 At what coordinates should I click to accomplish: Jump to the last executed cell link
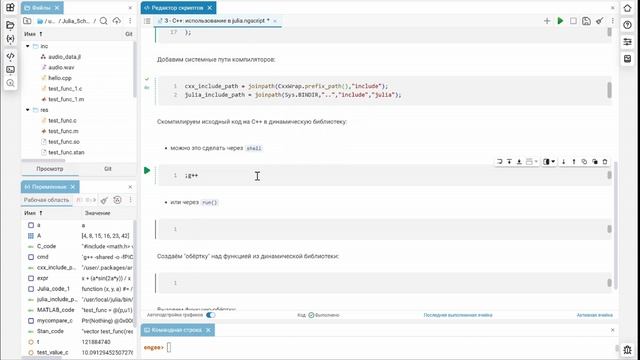[x=458, y=315]
